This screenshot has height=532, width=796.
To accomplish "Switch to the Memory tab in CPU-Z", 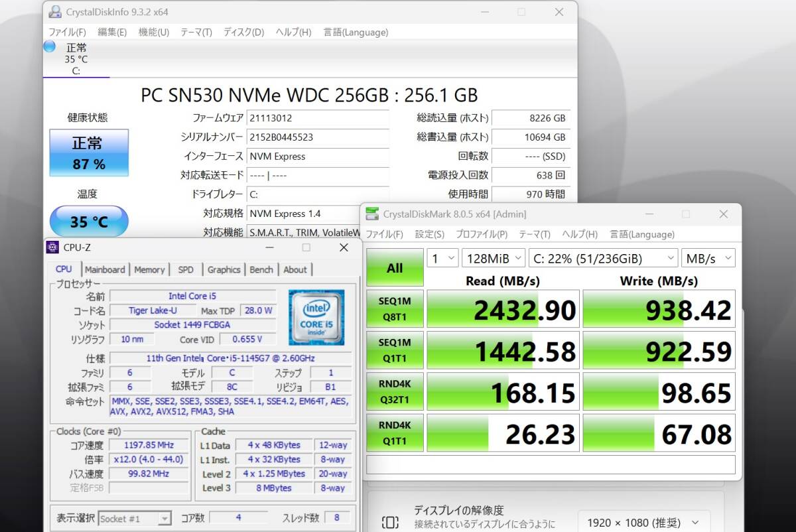I will 149,269.
